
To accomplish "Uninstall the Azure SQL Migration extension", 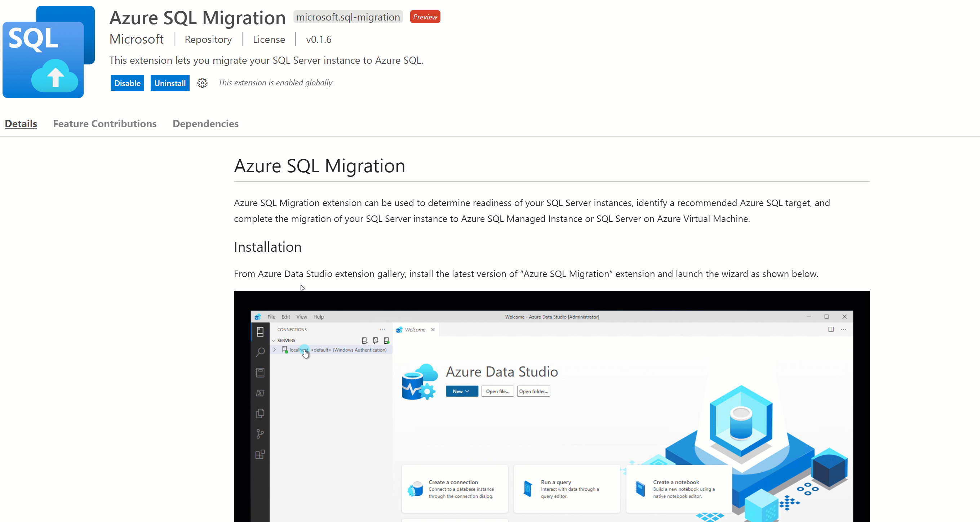I will click(170, 83).
